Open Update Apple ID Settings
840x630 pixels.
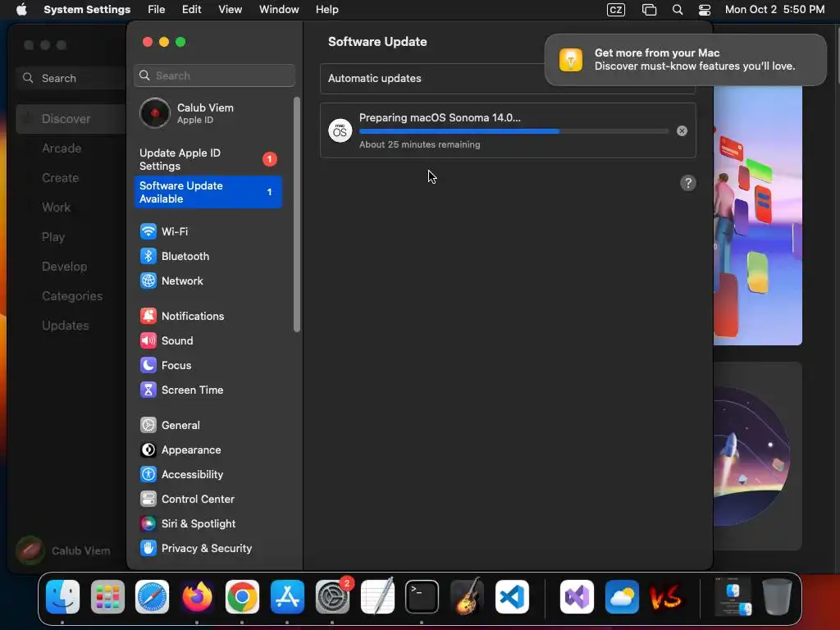[x=208, y=160]
